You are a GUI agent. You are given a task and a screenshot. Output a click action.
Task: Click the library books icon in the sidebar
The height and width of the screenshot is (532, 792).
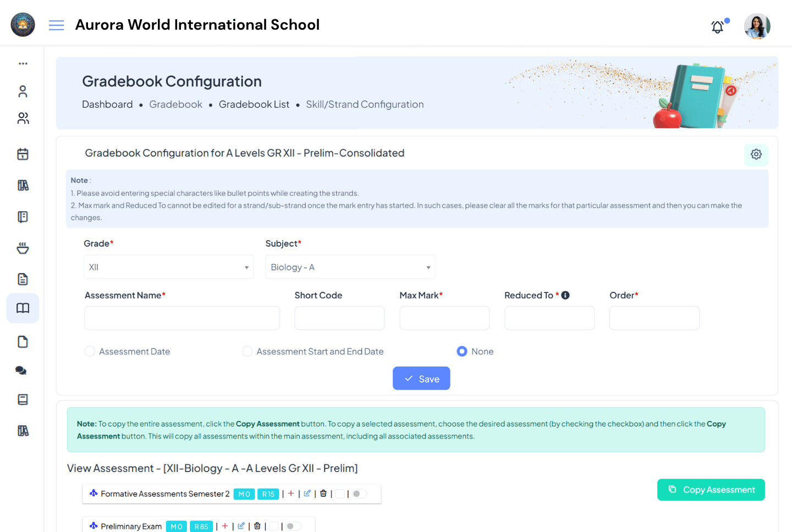coord(23,185)
